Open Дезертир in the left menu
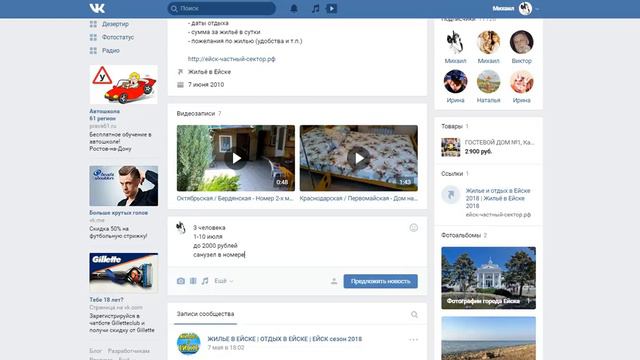640x360 pixels. 115,24
